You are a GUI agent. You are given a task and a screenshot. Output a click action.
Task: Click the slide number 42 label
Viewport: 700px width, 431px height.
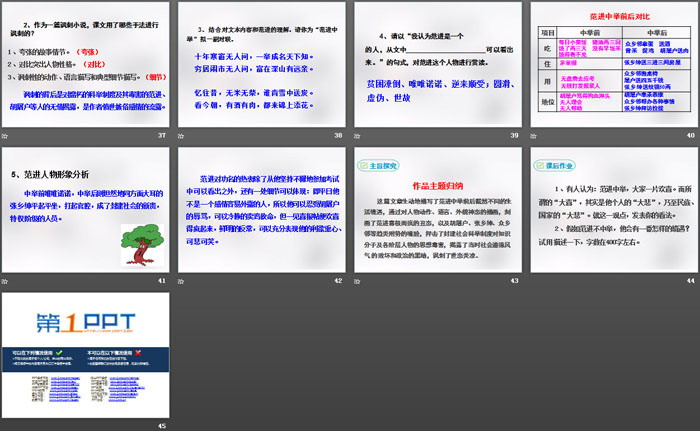338,281
